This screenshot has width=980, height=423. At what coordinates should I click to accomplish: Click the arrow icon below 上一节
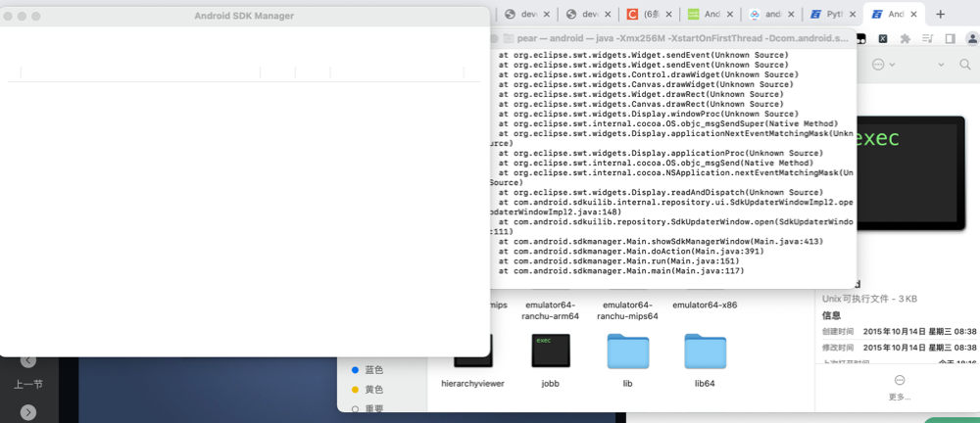click(28, 412)
